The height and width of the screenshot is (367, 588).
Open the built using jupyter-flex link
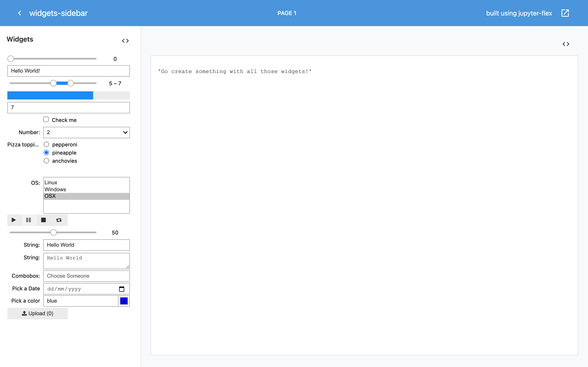tap(519, 13)
